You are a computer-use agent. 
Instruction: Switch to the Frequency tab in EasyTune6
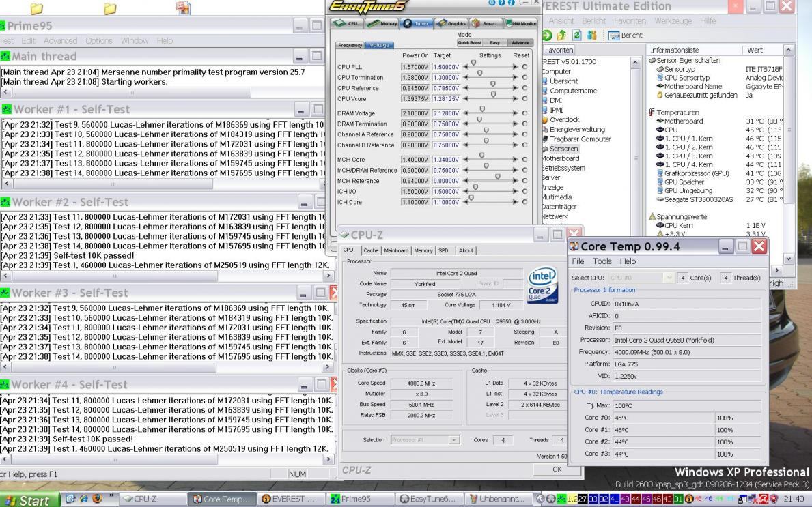click(350, 46)
